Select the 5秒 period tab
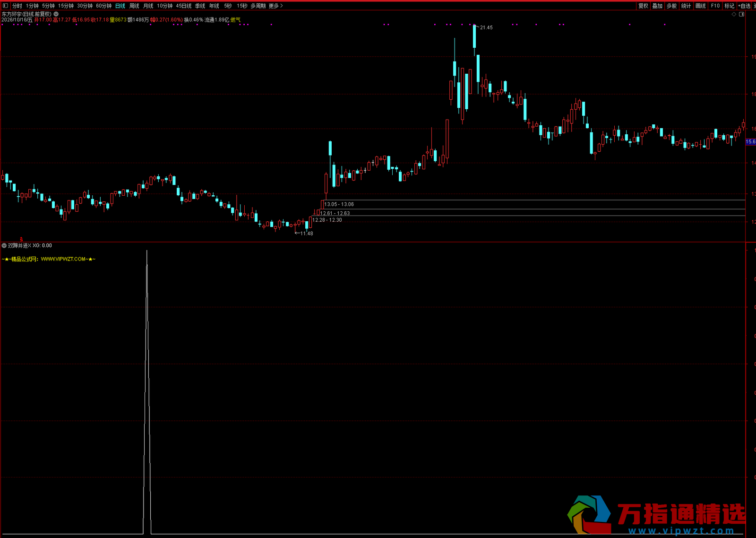Viewport: 756px width, 538px height. (228, 6)
